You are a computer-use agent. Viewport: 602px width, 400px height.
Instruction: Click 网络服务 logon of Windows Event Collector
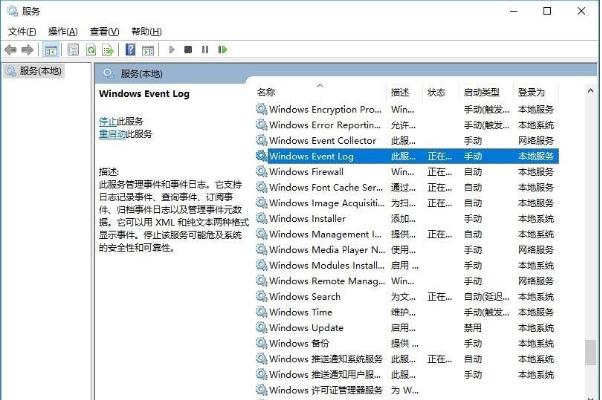coord(536,141)
